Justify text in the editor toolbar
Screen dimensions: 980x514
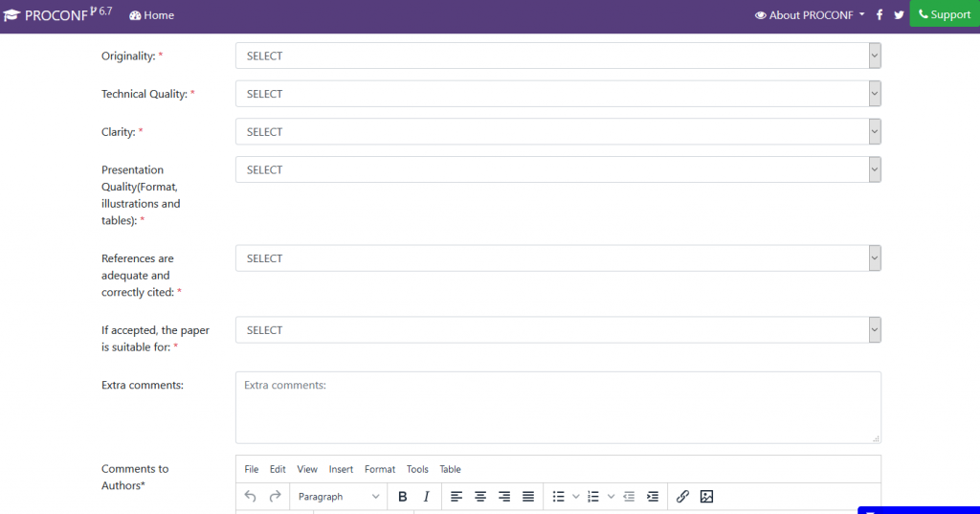(528, 497)
